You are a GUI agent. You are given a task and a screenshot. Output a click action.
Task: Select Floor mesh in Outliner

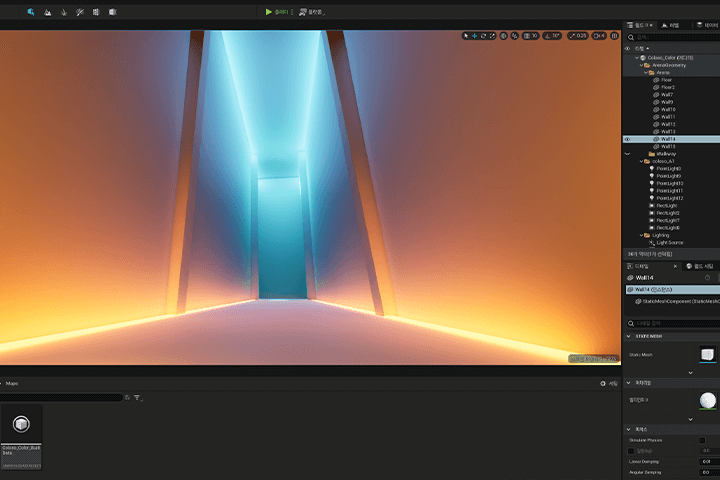[666, 80]
